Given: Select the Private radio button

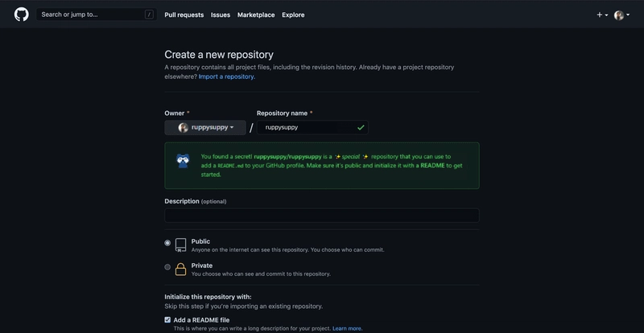Looking at the screenshot, I should (167, 267).
